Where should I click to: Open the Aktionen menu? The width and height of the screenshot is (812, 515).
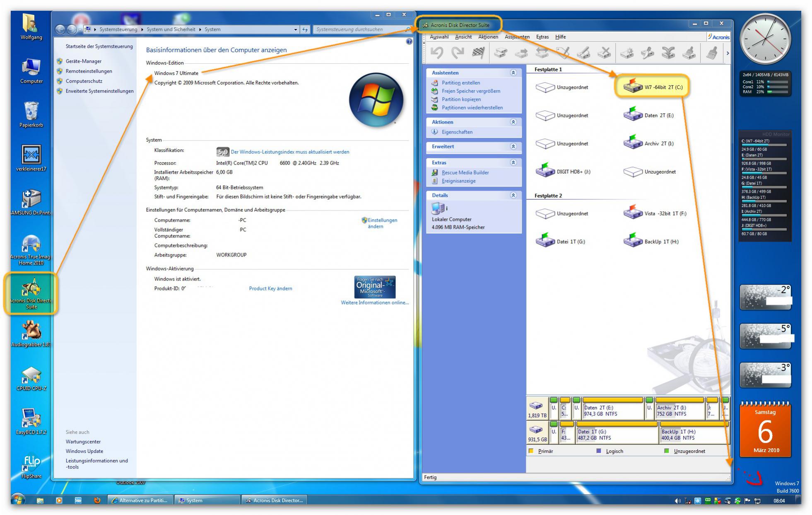click(488, 37)
